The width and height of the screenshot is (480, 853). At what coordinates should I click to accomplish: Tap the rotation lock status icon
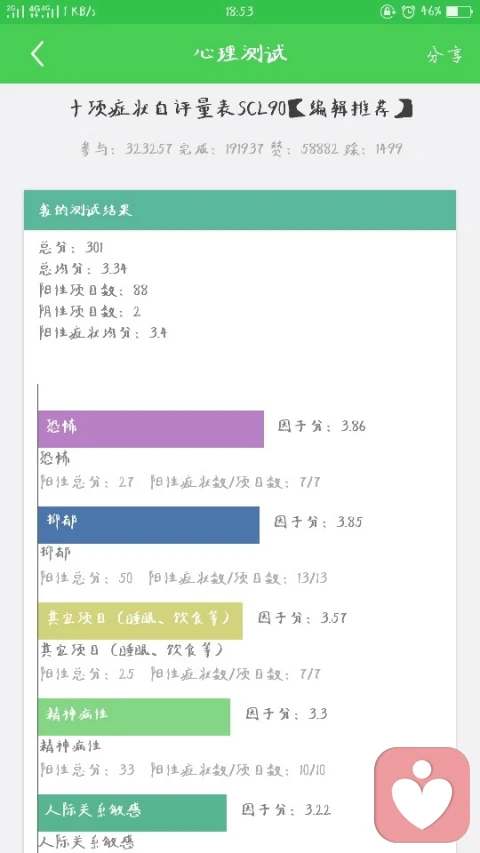(387, 11)
